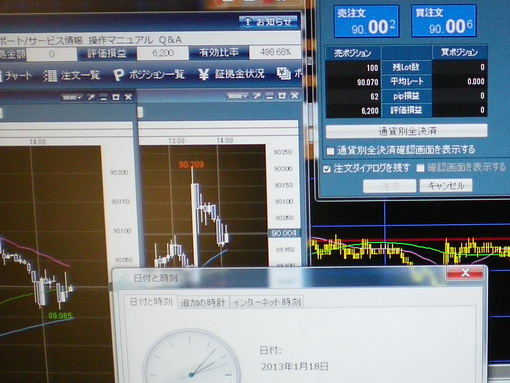Click the 通貨別全決済 button
The image size is (510, 383).
406,131
